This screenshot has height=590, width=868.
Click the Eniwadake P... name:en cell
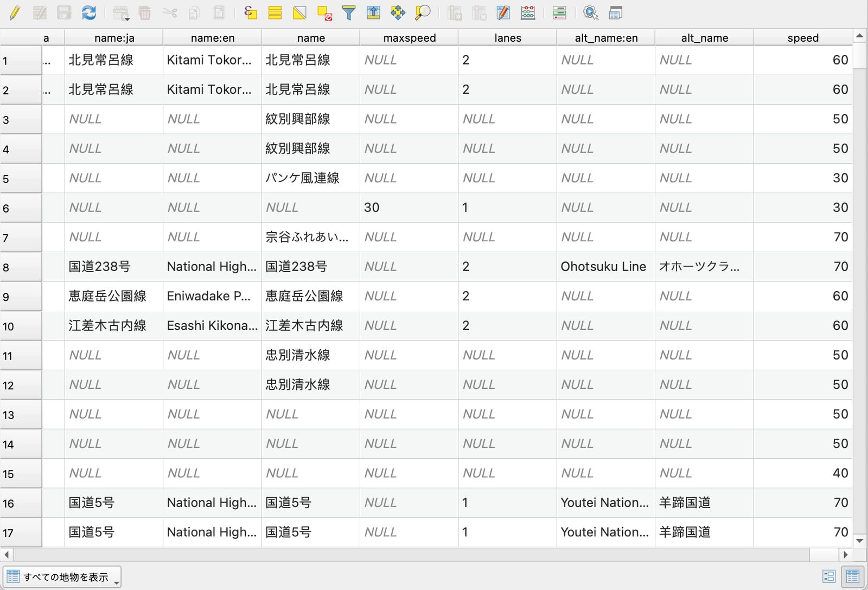(212, 296)
